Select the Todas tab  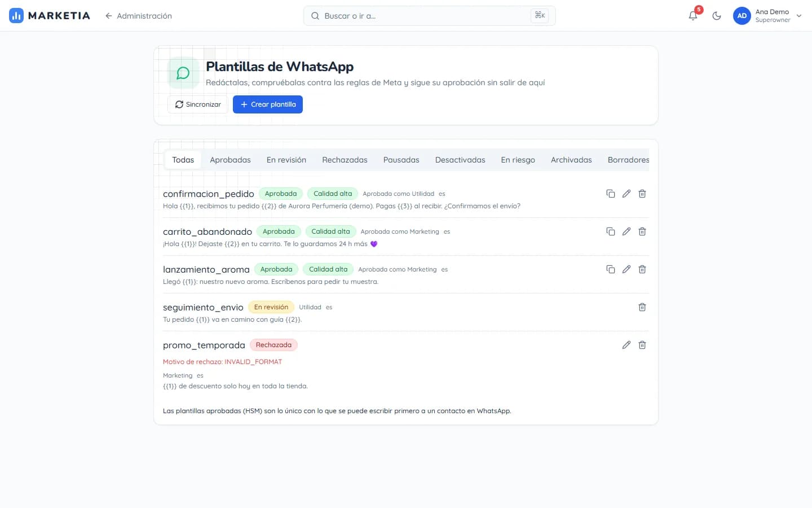[x=183, y=160]
